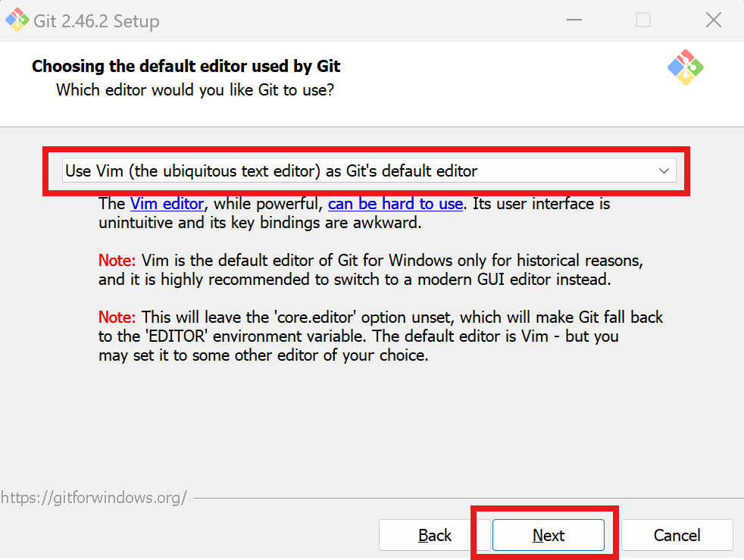Viewport: 744px width, 560px height.
Task: Click the maximize button in the title bar
Action: [643, 20]
